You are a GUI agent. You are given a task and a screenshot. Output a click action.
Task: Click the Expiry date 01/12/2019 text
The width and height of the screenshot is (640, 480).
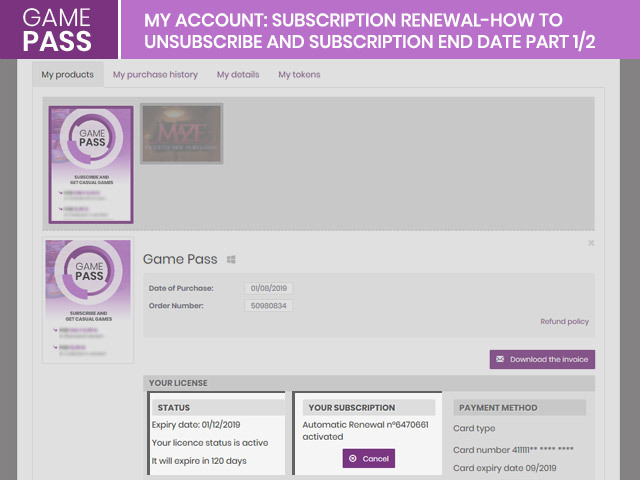click(x=196, y=425)
